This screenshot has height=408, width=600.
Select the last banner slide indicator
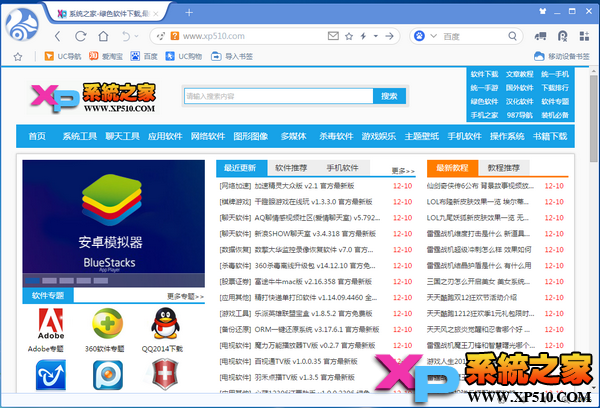(101, 281)
